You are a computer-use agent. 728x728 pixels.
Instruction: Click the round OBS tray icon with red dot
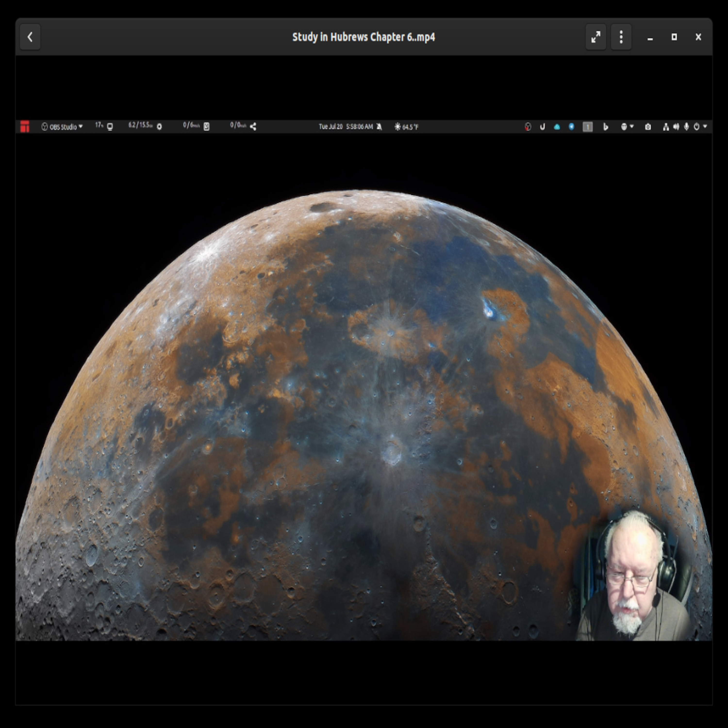[528, 127]
